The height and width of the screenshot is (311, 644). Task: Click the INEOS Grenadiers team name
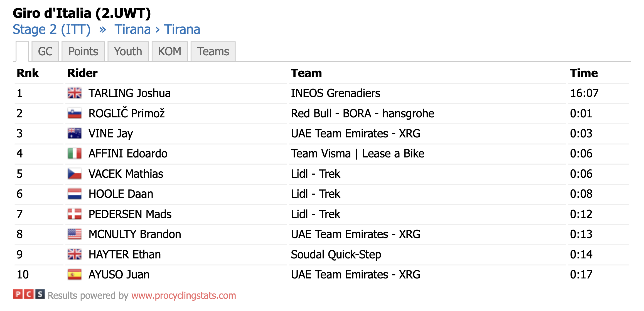pyautogui.click(x=335, y=93)
